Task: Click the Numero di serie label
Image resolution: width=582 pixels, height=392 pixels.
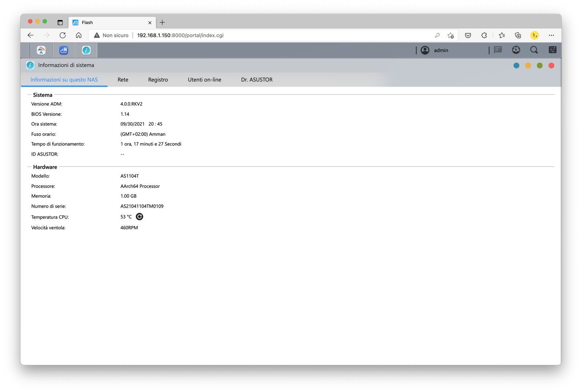Action: tap(48, 206)
